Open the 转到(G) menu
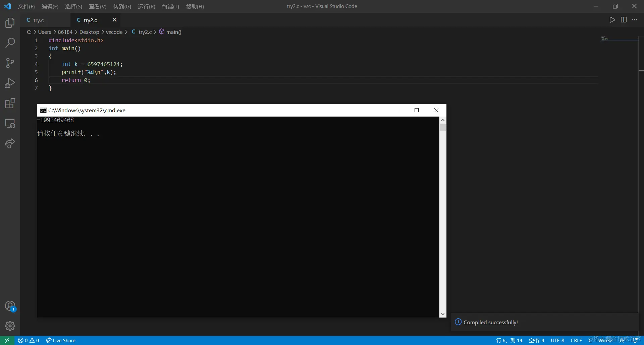Screen dimensions: 644x345 pos(122,6)
